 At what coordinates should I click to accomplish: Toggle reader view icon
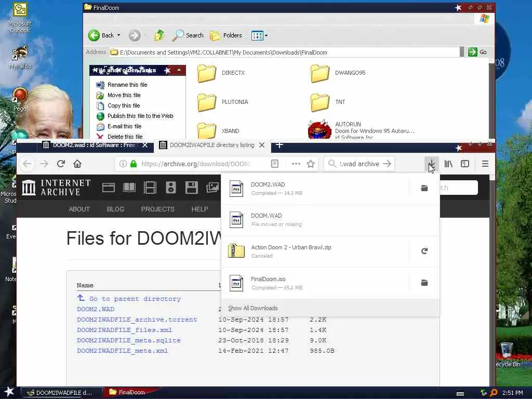275,164
